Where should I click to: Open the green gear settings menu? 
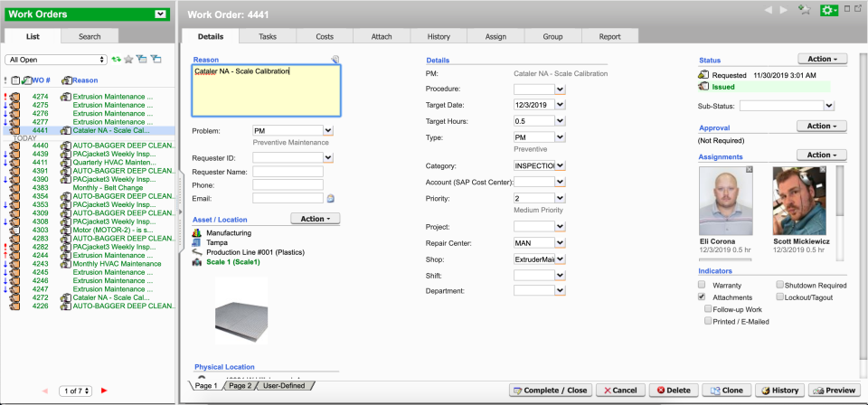828,10
